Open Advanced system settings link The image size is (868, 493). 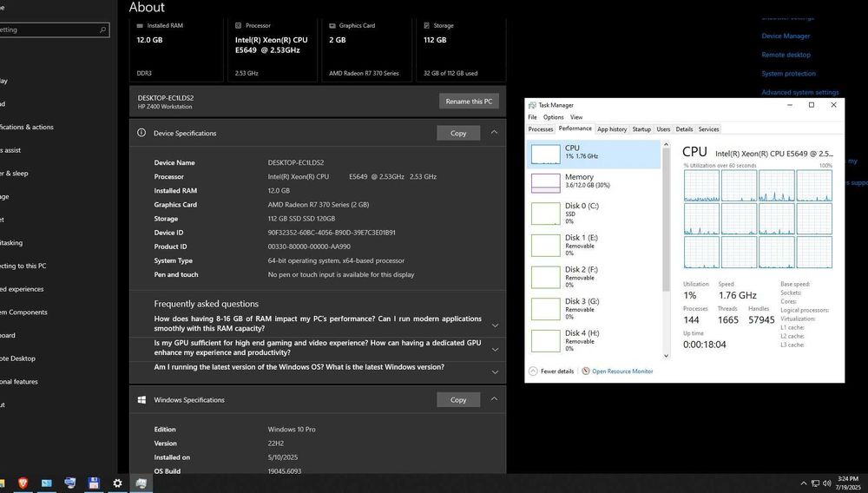point(800,92)
